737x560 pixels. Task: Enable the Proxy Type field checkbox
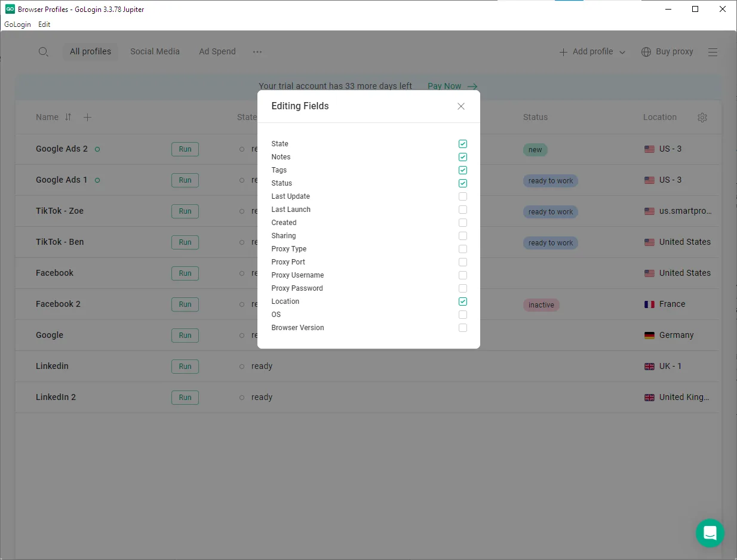point(463,249)
